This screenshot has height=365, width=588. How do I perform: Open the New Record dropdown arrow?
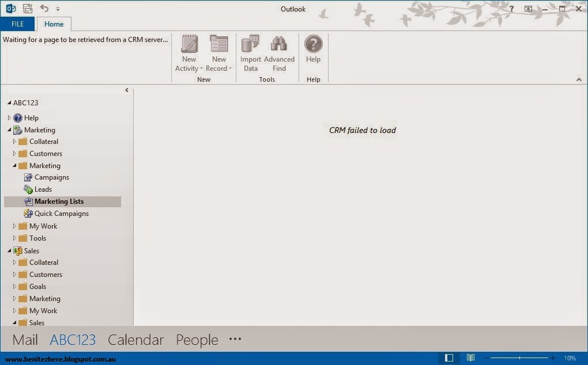pyautogui.click(x=230, y=69)
